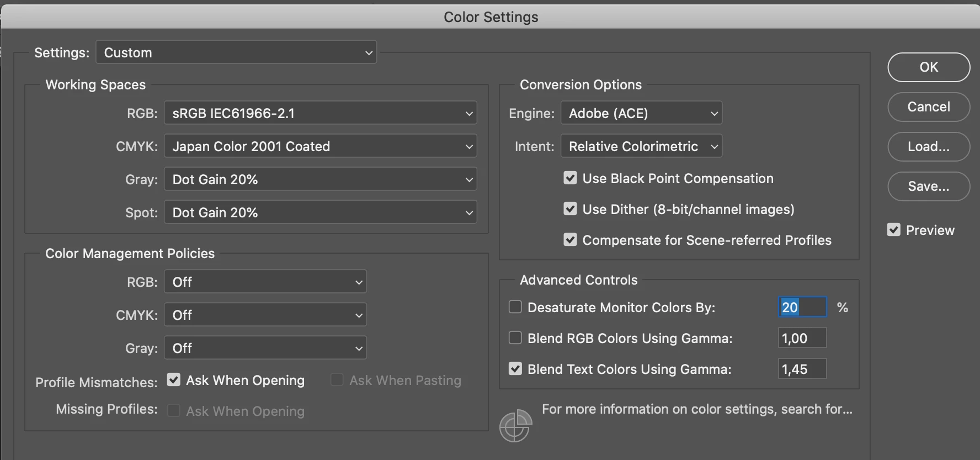Expand the CMYK Japan Color 2001 Coated dropdown
Image resolution: width=980 pixels, height=460 pixels.
320,146
